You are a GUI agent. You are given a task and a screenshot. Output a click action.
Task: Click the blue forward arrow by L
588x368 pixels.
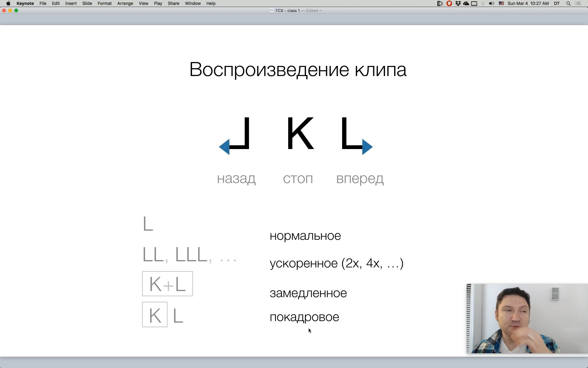coord(367,147)
